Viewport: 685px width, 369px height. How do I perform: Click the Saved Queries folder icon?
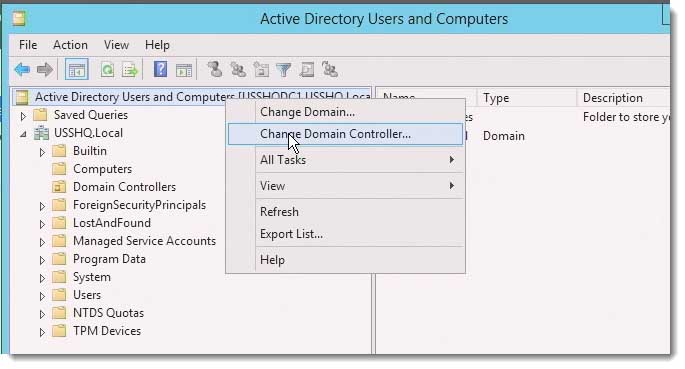pyautogui.click(x=40, y=115)
